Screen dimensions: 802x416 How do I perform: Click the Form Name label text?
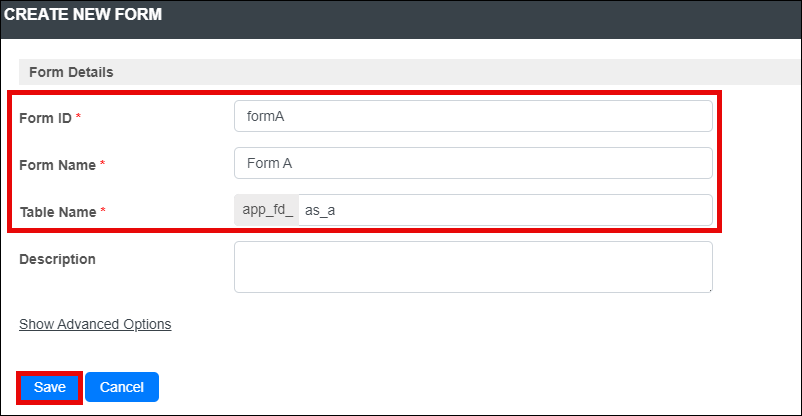pyautogui.click(x=58, y=165)
